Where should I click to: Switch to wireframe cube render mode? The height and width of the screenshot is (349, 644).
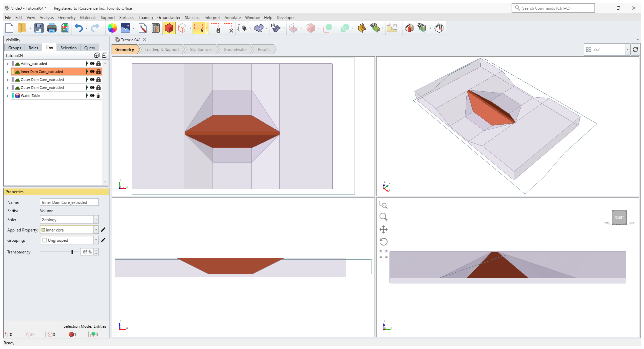point(182,28)
